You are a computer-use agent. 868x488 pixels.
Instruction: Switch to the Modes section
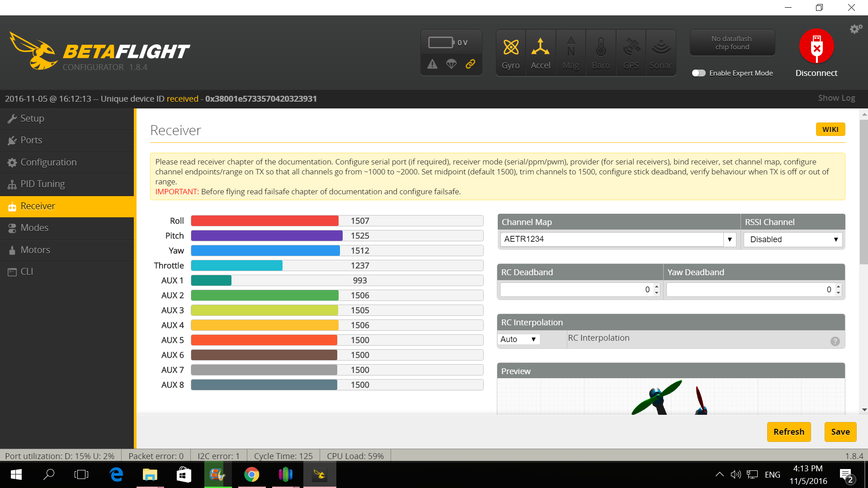(34, 227)
